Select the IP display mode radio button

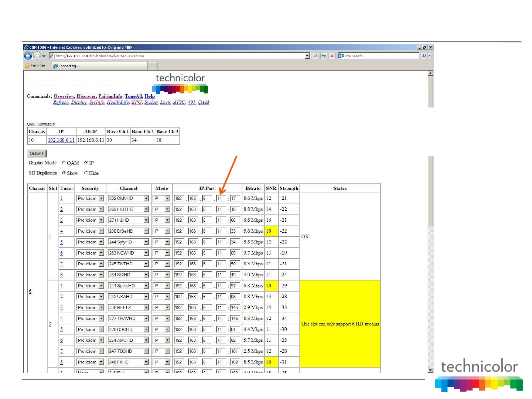86,163
